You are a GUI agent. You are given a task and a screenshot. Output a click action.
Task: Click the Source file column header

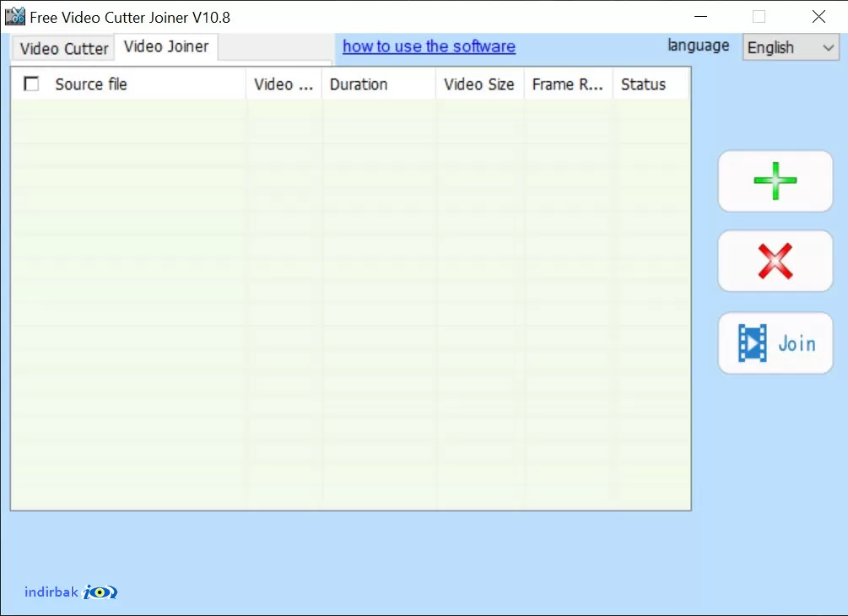[129, 84]
